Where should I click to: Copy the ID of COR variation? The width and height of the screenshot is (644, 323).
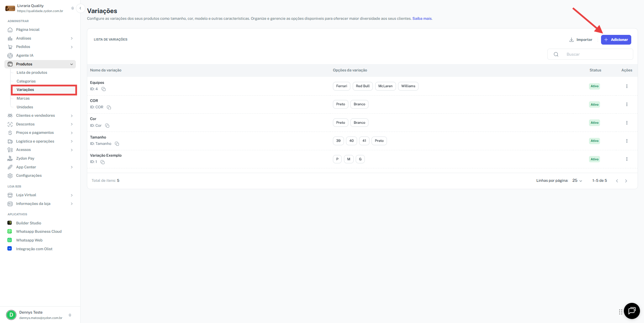(x=109, y=107)
